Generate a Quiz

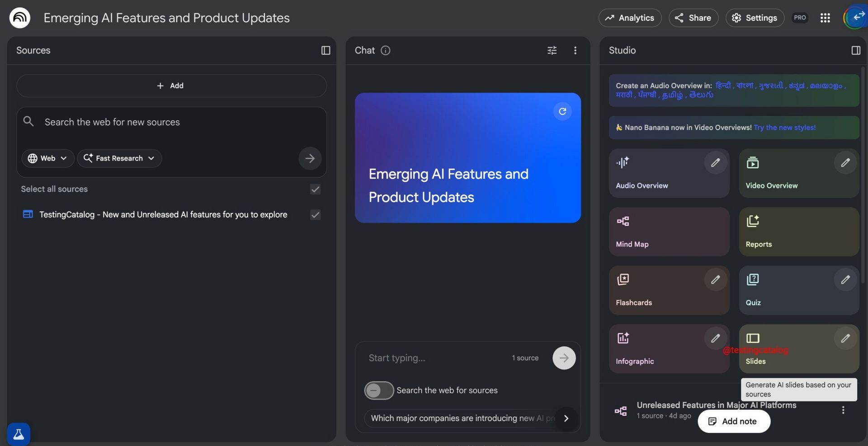(799, 290)
